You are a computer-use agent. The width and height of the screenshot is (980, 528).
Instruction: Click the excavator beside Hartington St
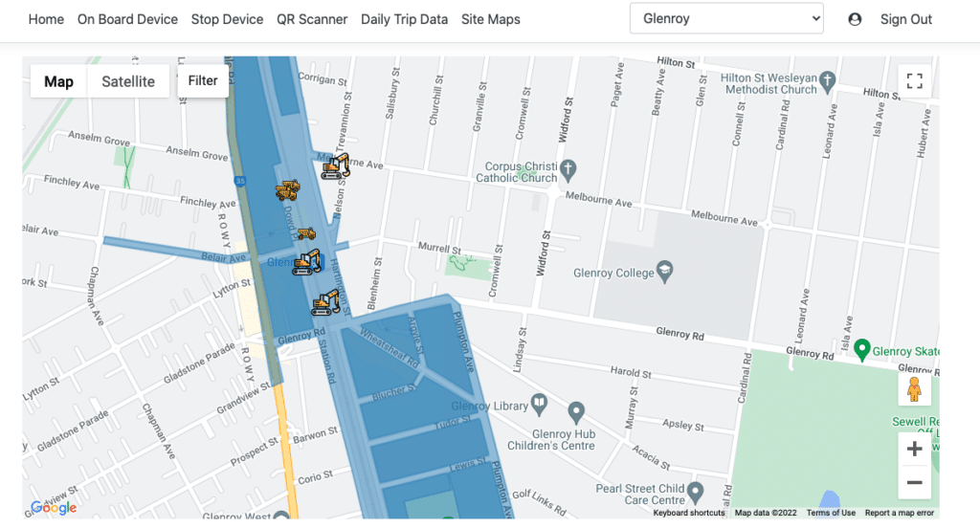[x=325, y=302]
